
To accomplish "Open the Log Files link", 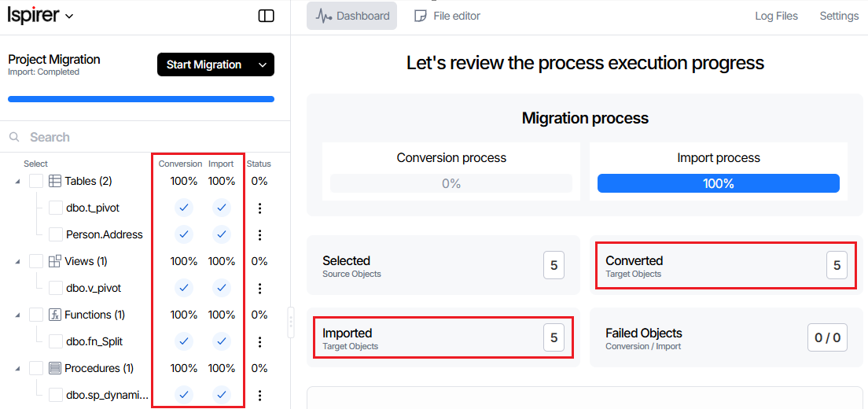I will click(x=776, y=16).
